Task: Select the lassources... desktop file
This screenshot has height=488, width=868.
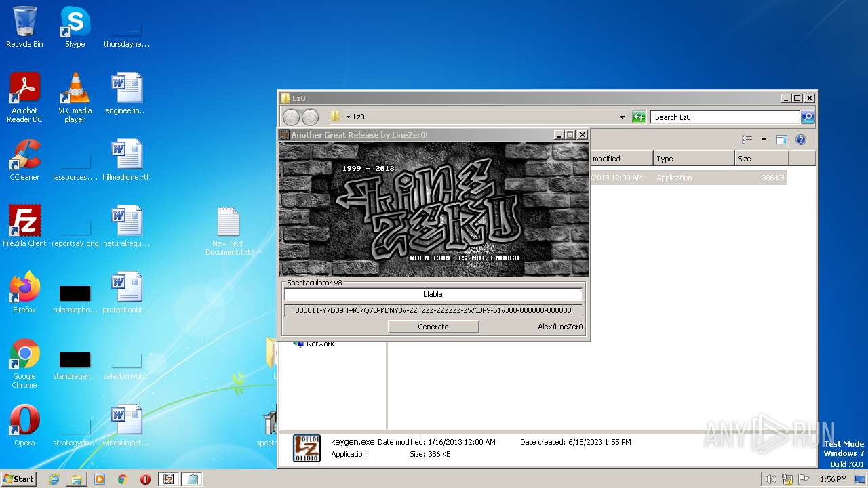Action: coord(75,165)
